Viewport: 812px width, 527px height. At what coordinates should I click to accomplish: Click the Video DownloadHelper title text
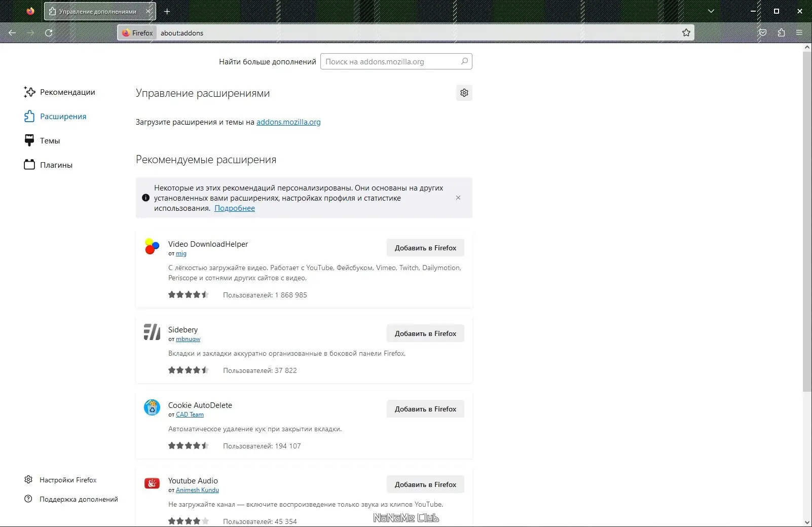click(208, 244)
